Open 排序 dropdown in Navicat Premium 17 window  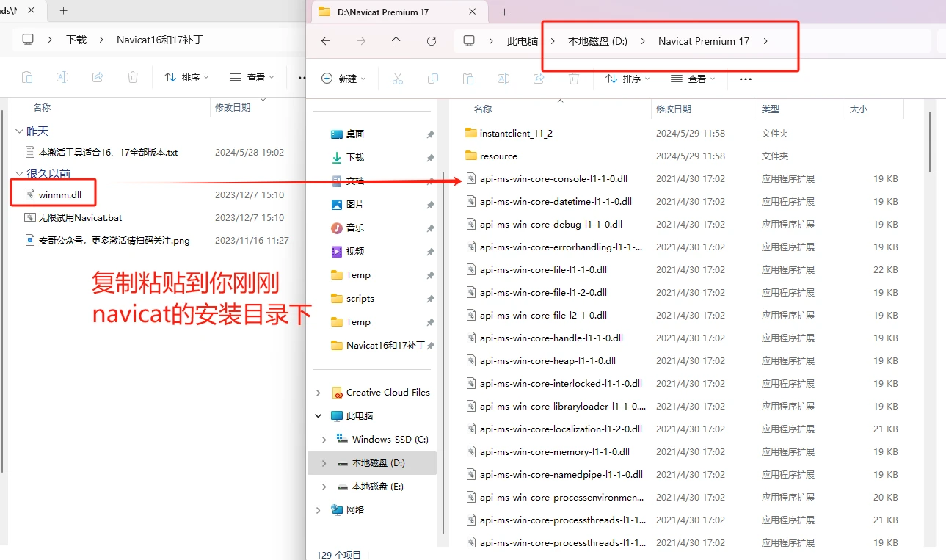pos(627,79)
